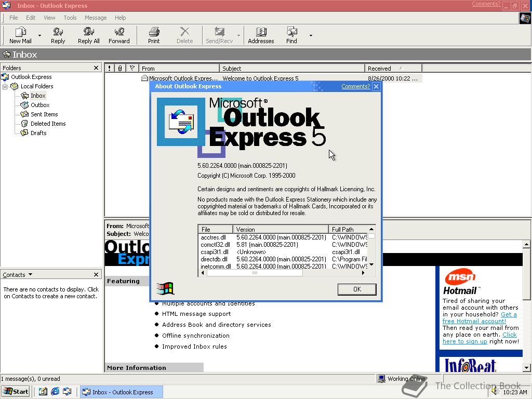Click the File column header in About list
This screenshot has height=399, width=532.
216,229
